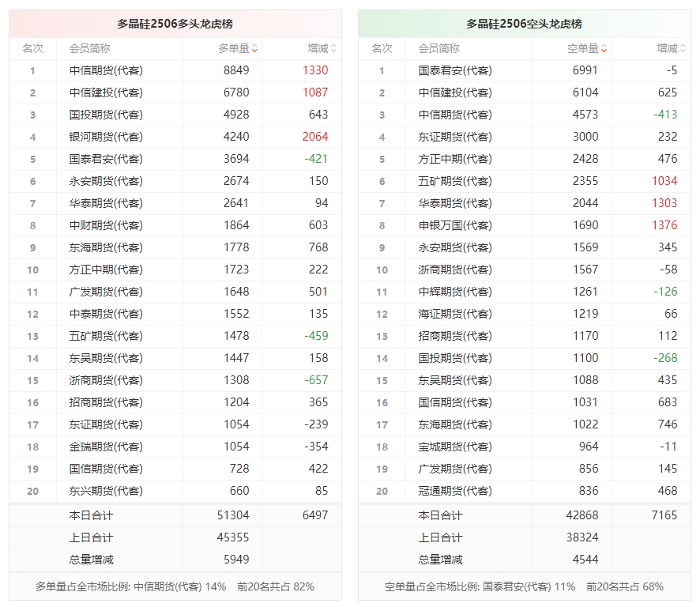Select 东吴期货(代客) in long table rank 14

[106, 358]
